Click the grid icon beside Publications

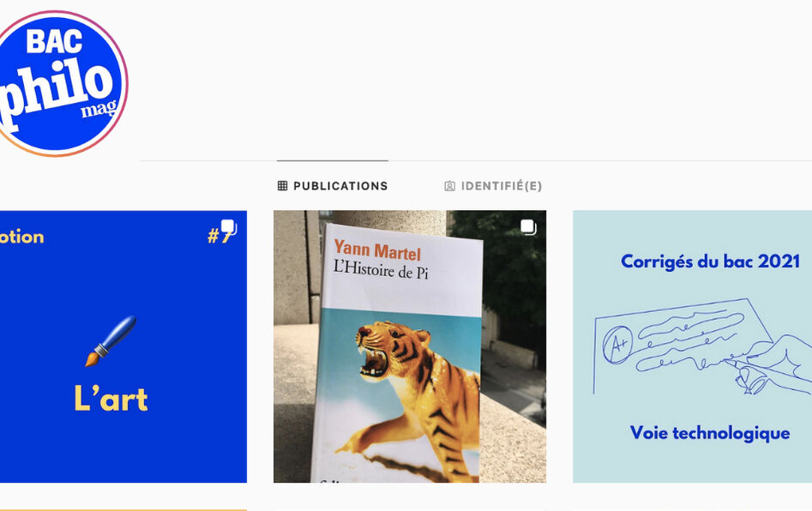[x=282, y=186]
